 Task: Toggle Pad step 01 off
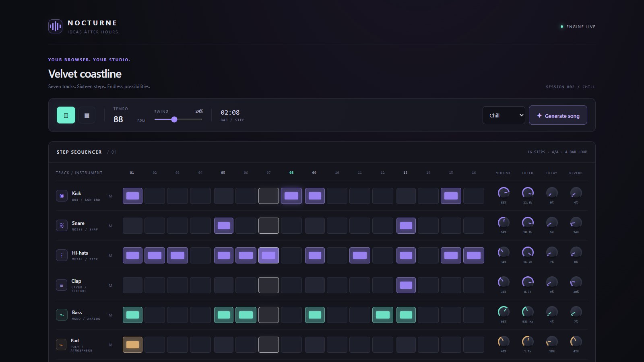pos(132,345)
